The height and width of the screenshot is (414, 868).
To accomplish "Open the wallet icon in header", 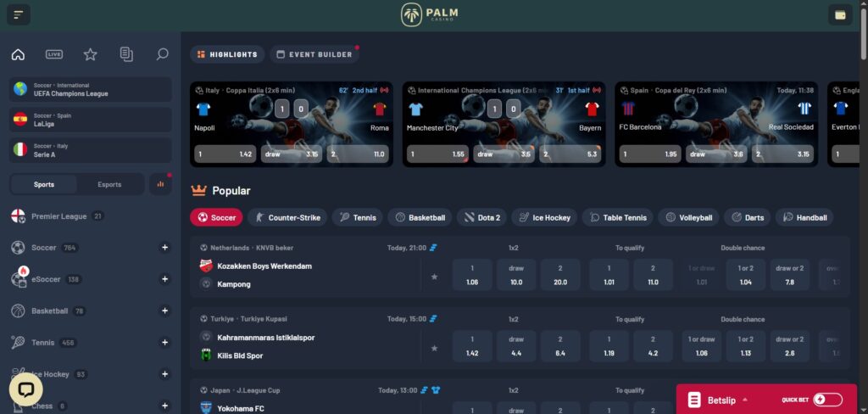I will (x=840, y=14).
